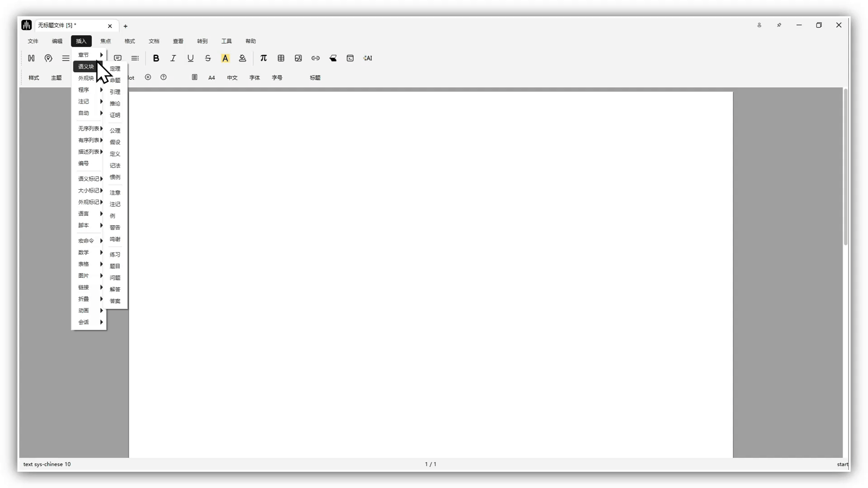Click the insert image icon
The image size is (868, 488).
(298, 58)
